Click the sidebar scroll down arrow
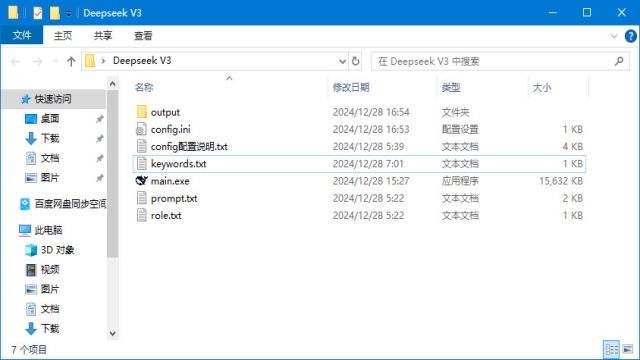Image resolution: width=640 pixels, height=360 pixels. click(x=113, y=333)
